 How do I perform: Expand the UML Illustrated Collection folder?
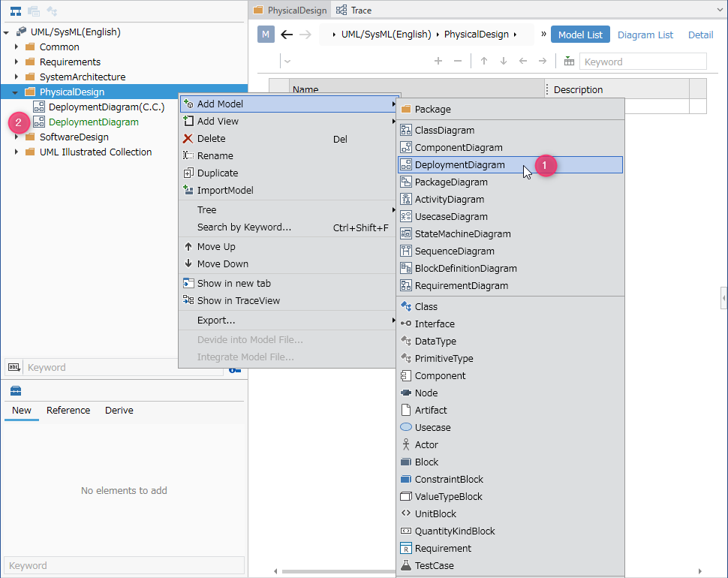[17, 152]
